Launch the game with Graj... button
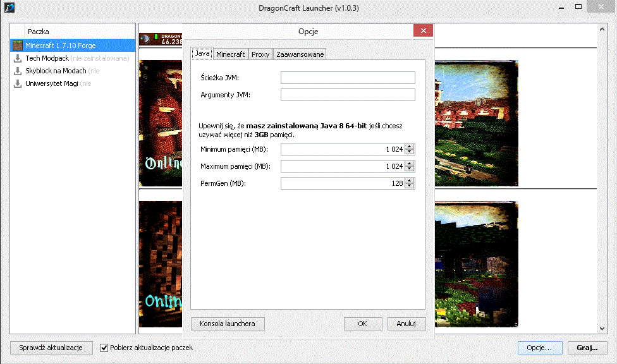 [587, 348]
